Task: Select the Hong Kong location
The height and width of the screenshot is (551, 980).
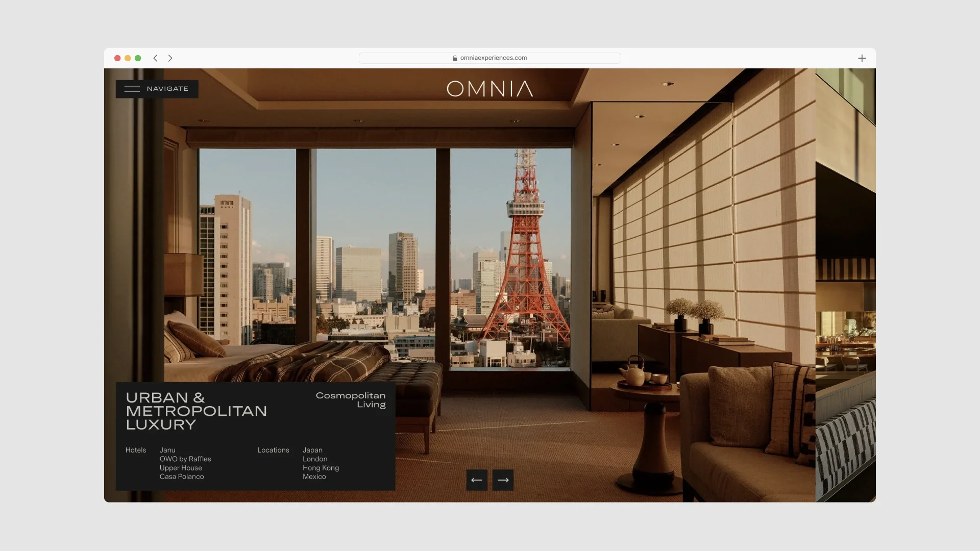Action: coord(321,468)
